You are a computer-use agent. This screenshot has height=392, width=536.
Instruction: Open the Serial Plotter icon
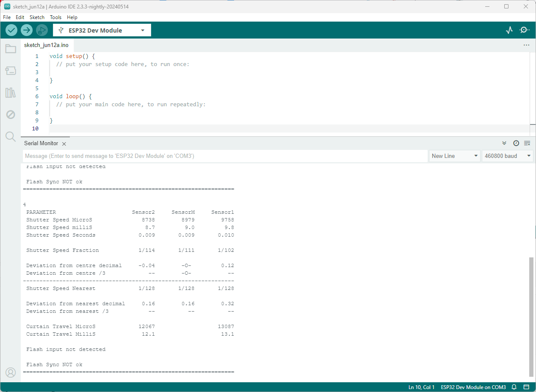pos(509,30)
